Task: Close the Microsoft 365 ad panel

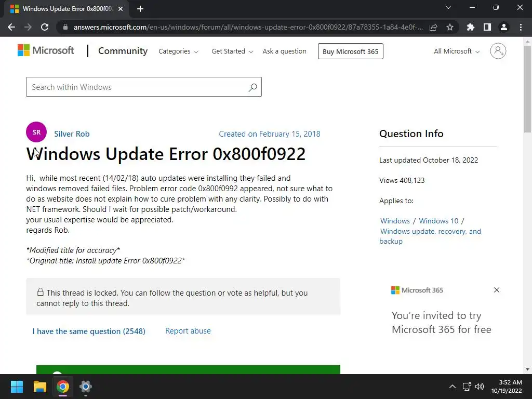Action: point(497,290)
